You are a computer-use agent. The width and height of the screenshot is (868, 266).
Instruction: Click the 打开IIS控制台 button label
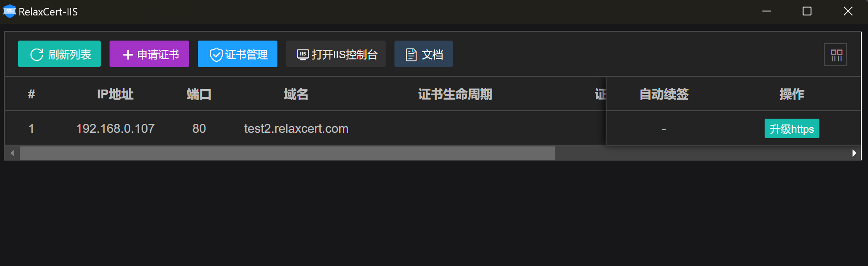point(345,55)
